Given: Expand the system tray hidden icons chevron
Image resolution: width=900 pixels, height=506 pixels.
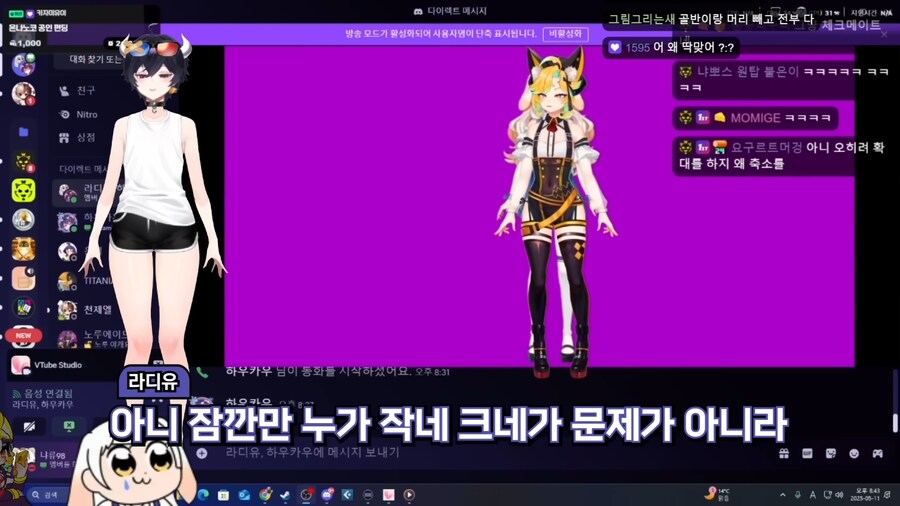Looking at the screenshot, I should point(782,495).
